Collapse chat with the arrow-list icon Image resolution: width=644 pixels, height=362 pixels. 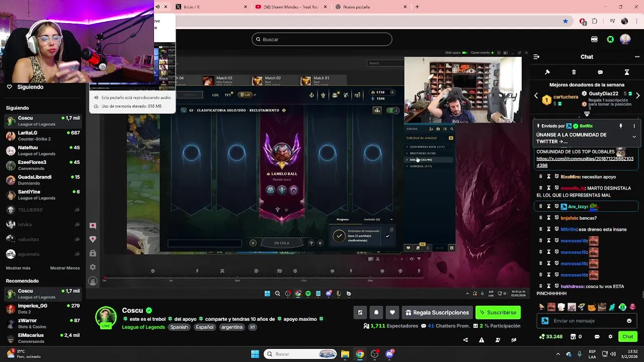click(536, 57)
